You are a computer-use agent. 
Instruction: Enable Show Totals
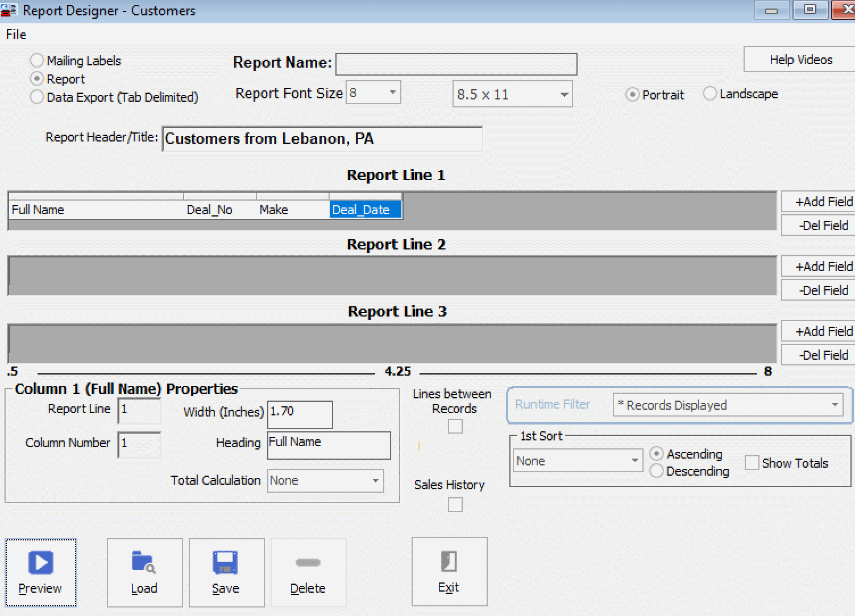(x=752, y=463)
